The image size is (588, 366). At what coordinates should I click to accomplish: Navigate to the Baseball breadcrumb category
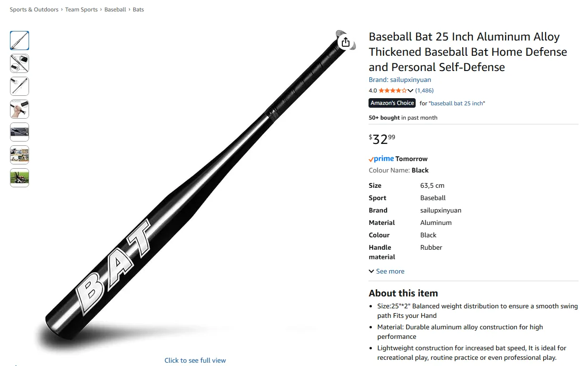[115, 9]
